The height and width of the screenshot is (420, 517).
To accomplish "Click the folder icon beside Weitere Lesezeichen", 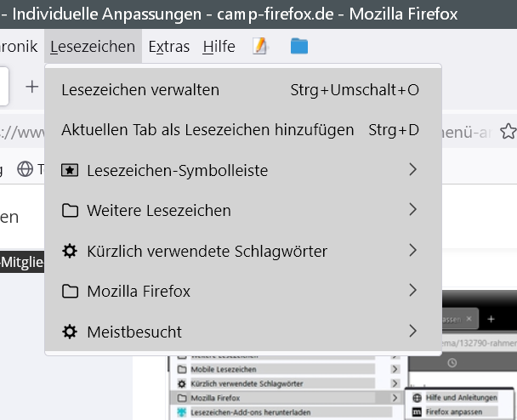I will click(71, 211).
